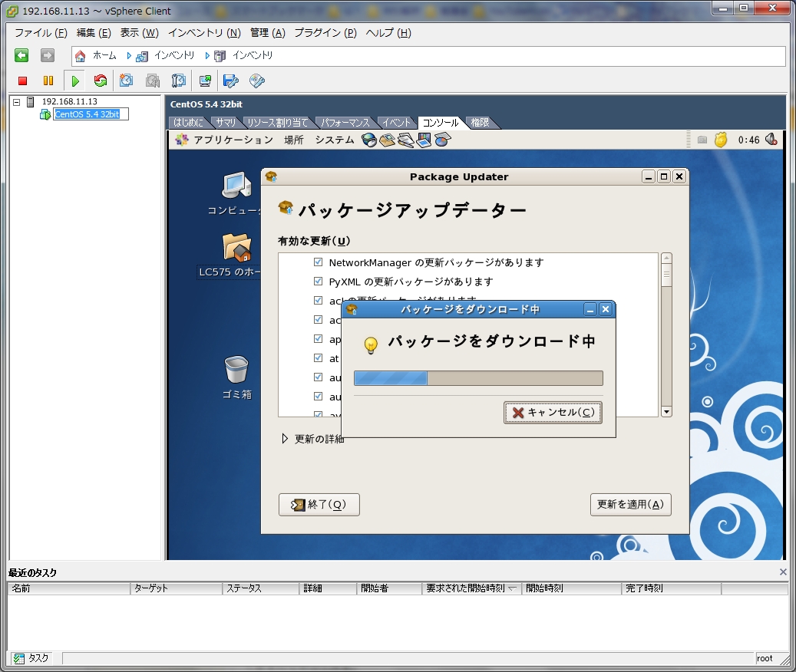Image resolution: width=796 pixels, height=672 pixels.
Task: Open the GNOME 場所 menu
Action: point(293,140)
